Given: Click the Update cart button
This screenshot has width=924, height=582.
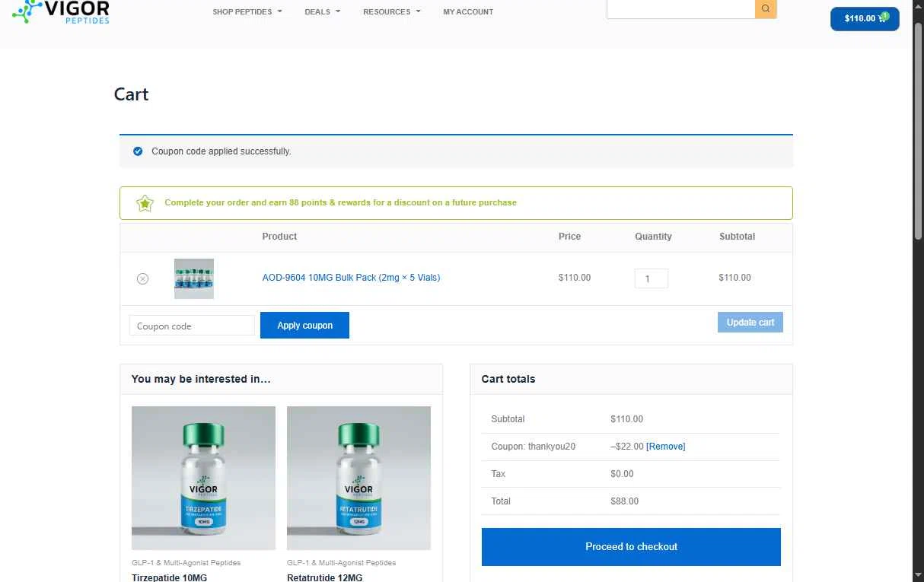Looking at the screenshot, I should coord(750,322).
